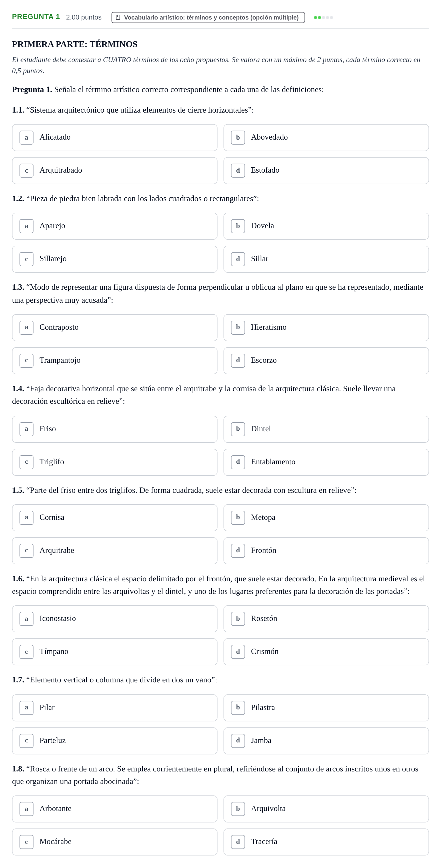This screenshot has height=868, width=441.
Task: Pick the Metopa option for 1.5
Action: (326, 518)
